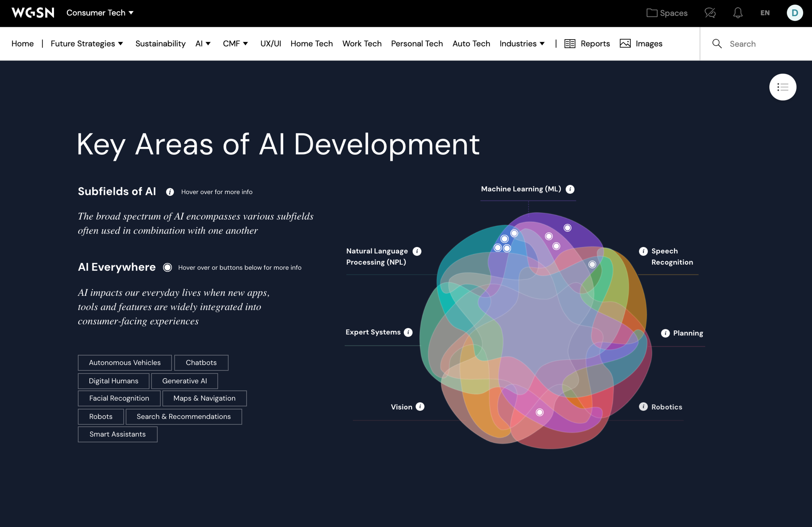Image resolution: width=812 pixels, height=527 pixels.
Task: Expand the Consumer Tech dropdown
Action: pyautogui.click(x=100, y=13)
